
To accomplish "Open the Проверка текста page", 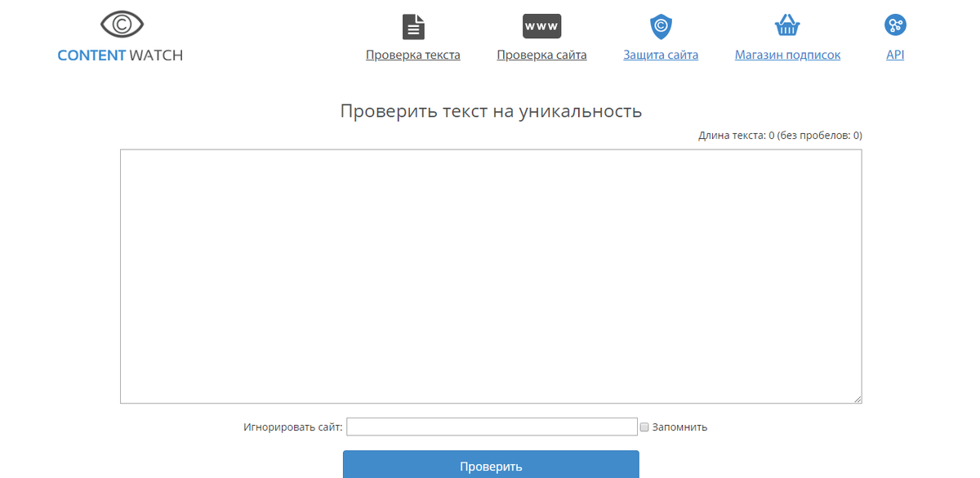I will click(413, 54).
